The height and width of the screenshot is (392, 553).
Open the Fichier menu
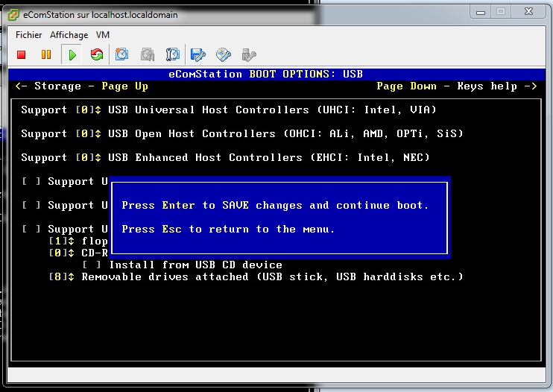(29, 35)
